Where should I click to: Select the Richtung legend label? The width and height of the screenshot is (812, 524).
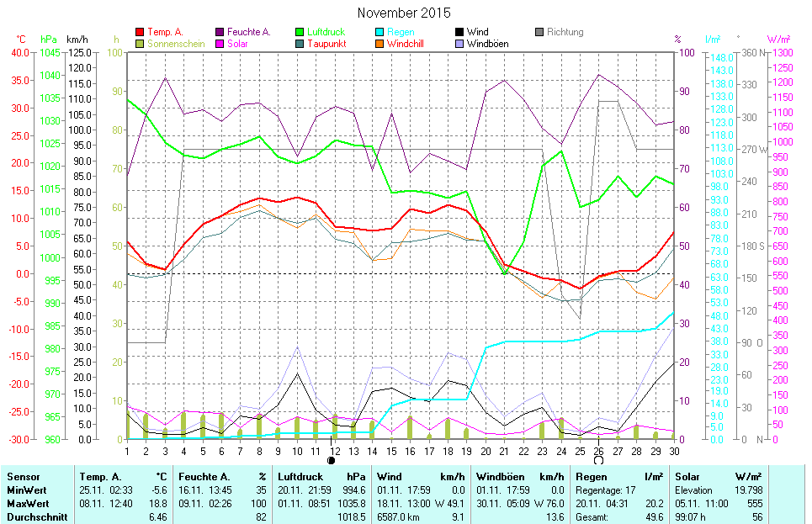(x=565, y=32)
